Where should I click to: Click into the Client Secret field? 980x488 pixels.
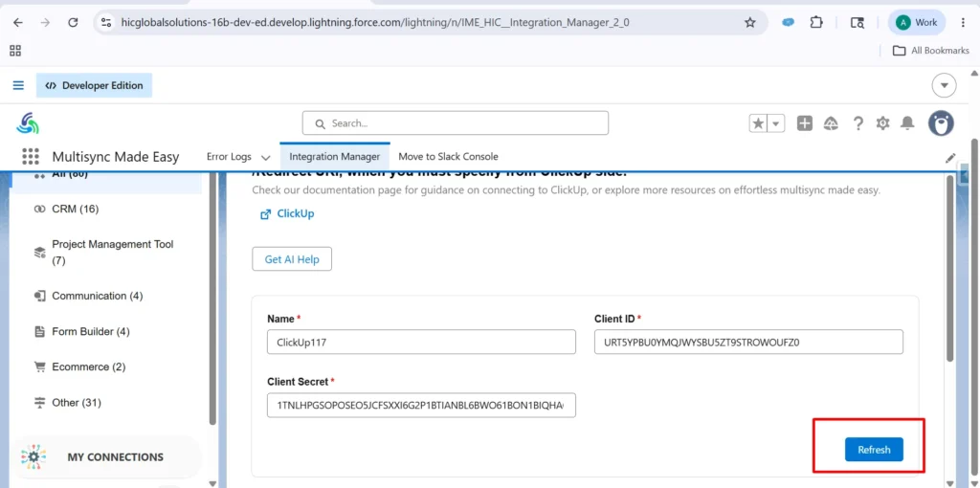421,406
